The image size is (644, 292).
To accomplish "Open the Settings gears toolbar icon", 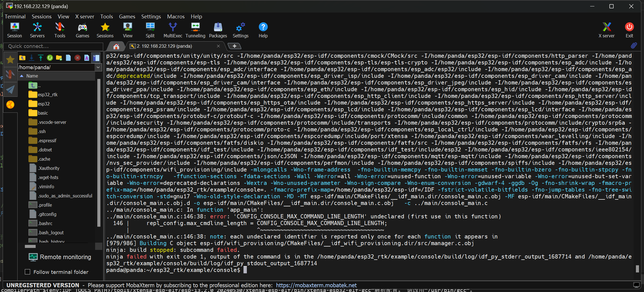I will (x=240, y=30).
